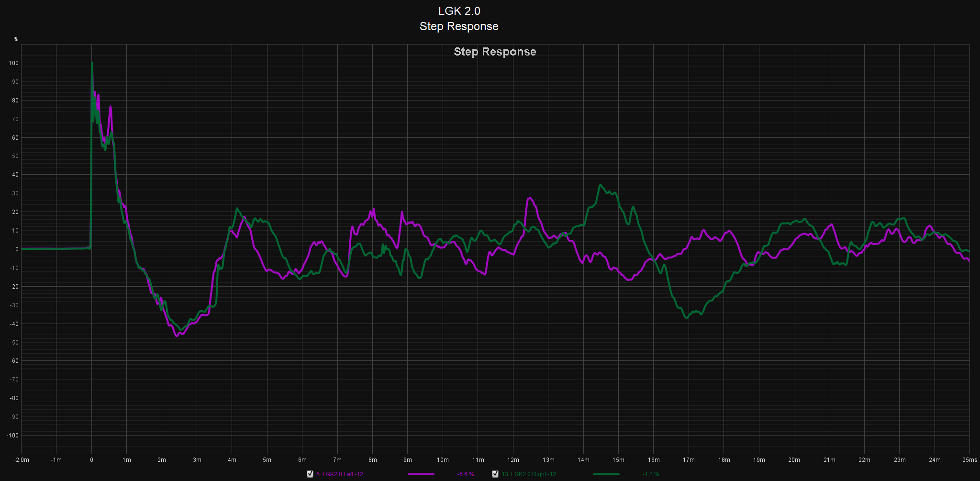This screenshot has height=481, width=980.
Task: Click the -6.6 % legend value
Action: pos(466,474)
